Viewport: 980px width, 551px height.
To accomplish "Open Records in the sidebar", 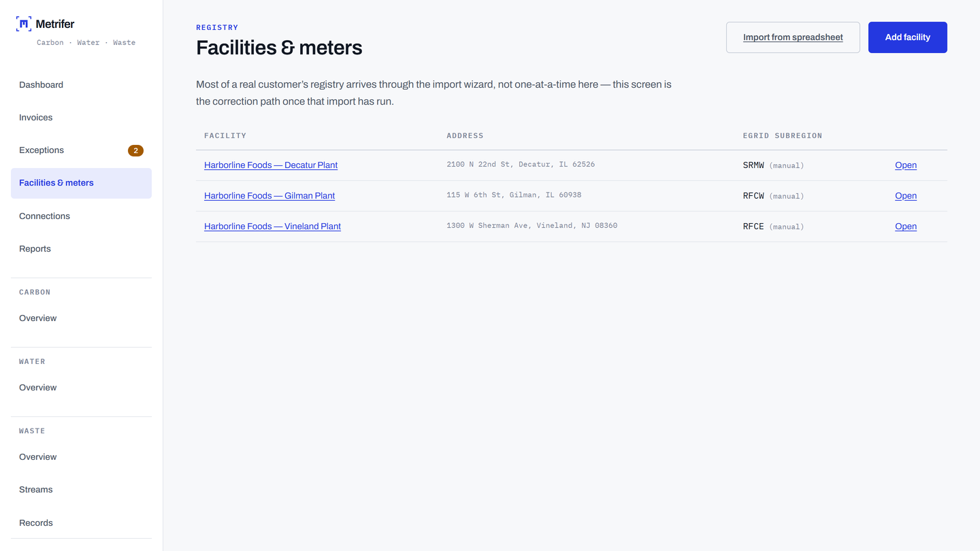I will pyautogui.click(x=81, y=523).
